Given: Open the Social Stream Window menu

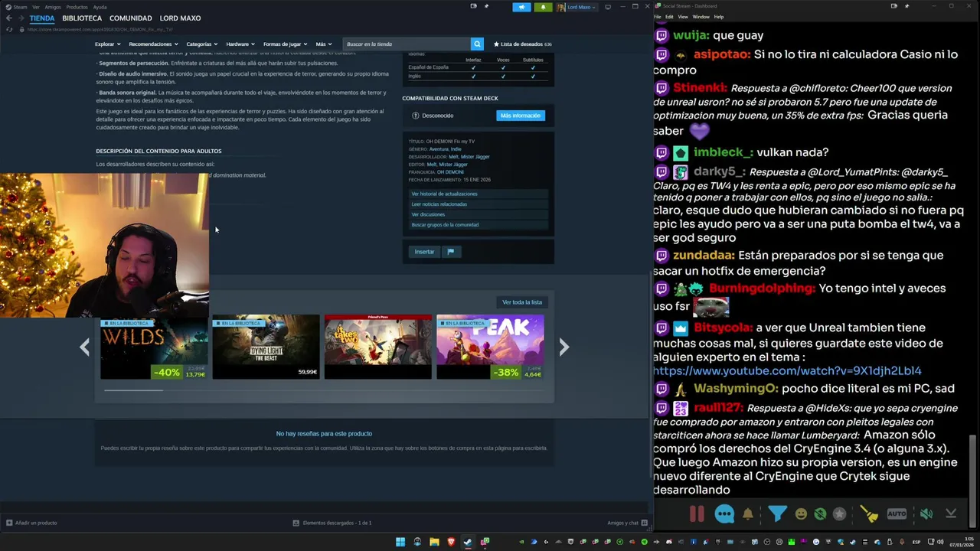Looking at the screenshot, I should pyautogui.click(x=701, y=17).
